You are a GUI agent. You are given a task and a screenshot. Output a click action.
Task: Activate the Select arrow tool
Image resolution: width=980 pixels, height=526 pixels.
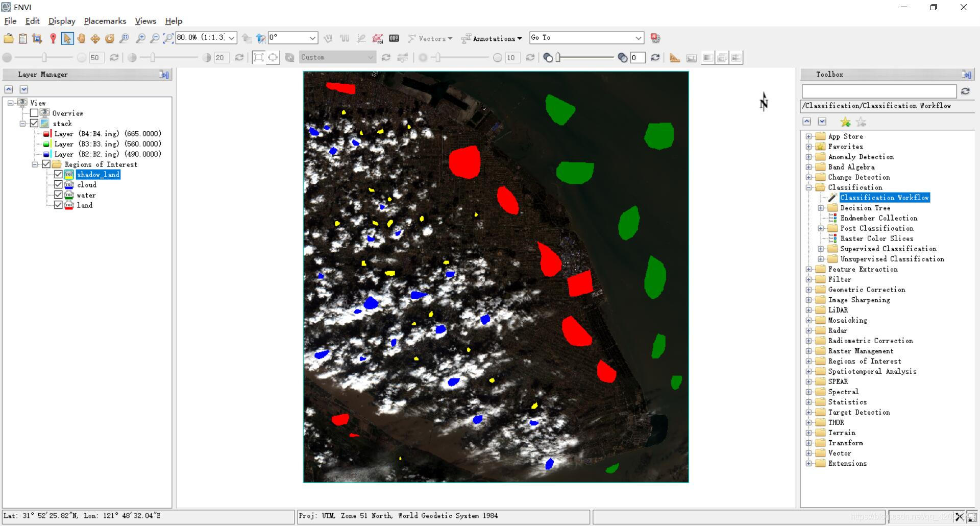[67, 38]
